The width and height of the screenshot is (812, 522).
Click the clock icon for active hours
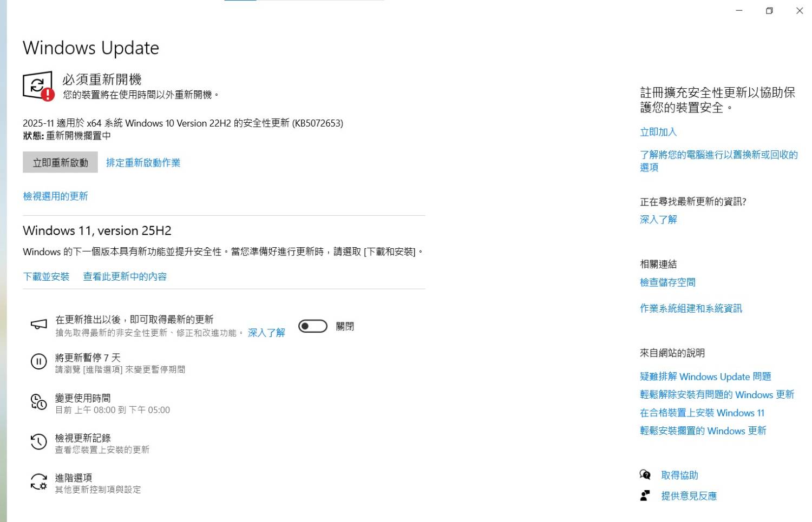(x=38, y=402)
